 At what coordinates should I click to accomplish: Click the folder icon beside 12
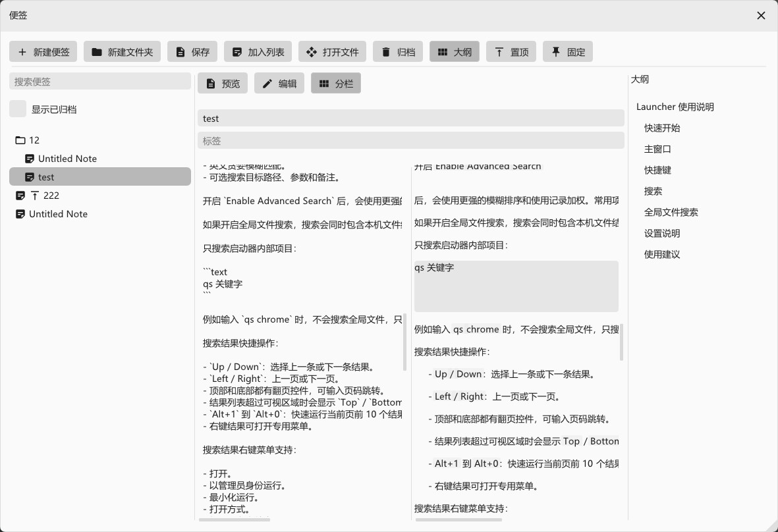[20, 140]
